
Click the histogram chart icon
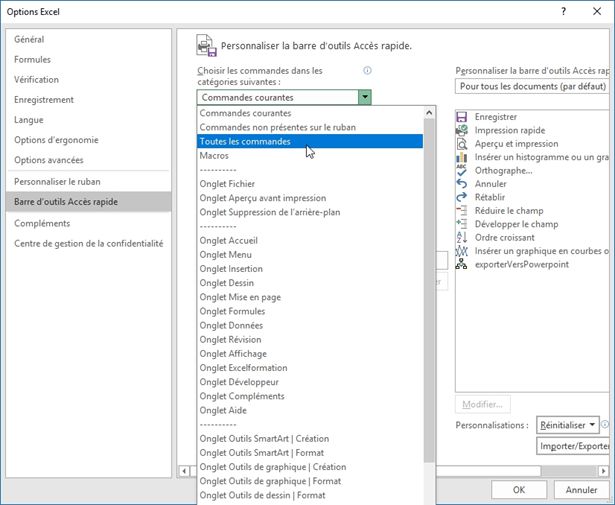[x=462, y=157]
